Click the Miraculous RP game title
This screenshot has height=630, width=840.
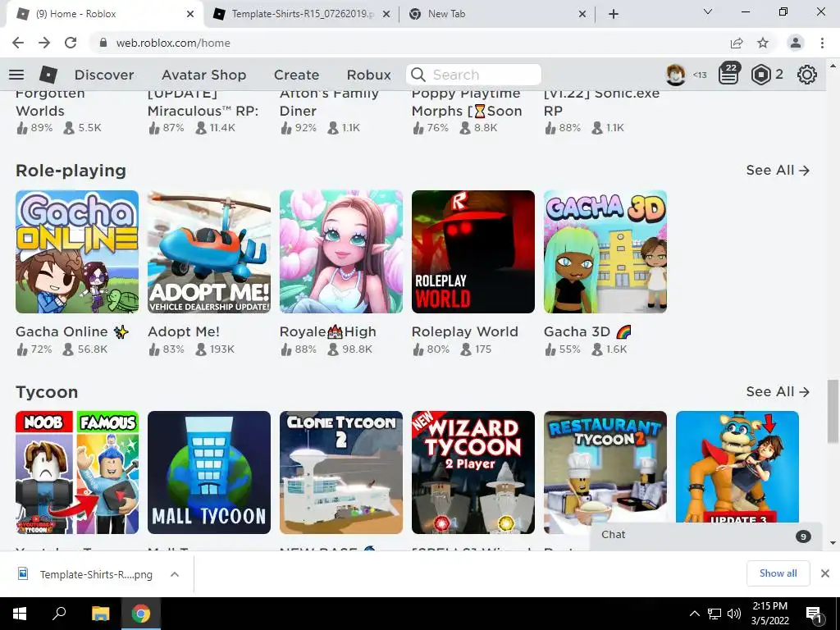tap(203, 102)
